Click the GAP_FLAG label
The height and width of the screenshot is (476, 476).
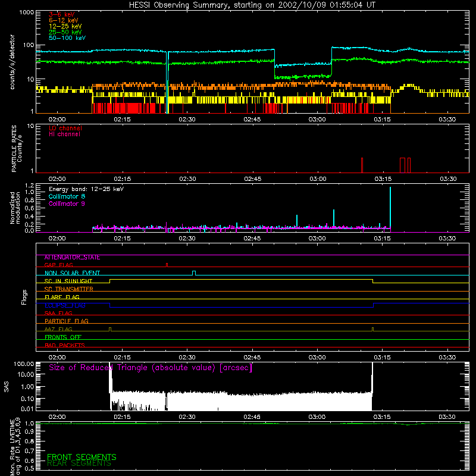tap(58, 265)
